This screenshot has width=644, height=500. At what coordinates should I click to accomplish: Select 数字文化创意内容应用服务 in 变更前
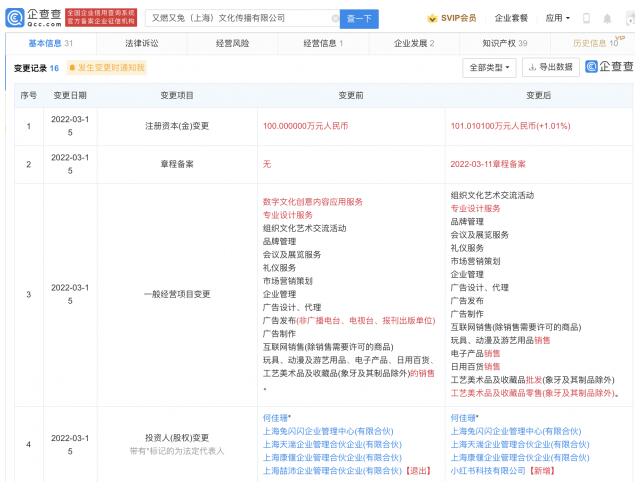(x=313, y=202)
